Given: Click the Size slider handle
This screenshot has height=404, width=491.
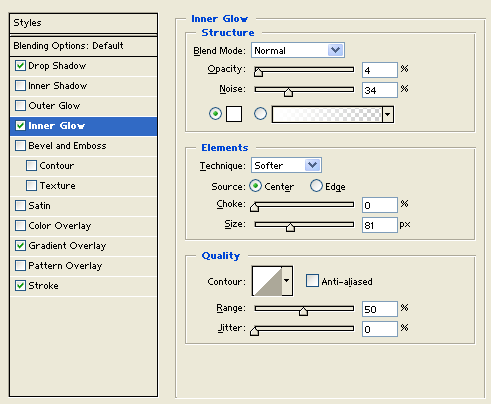Looking at the screenshot, I should click(x=290, y=227).
